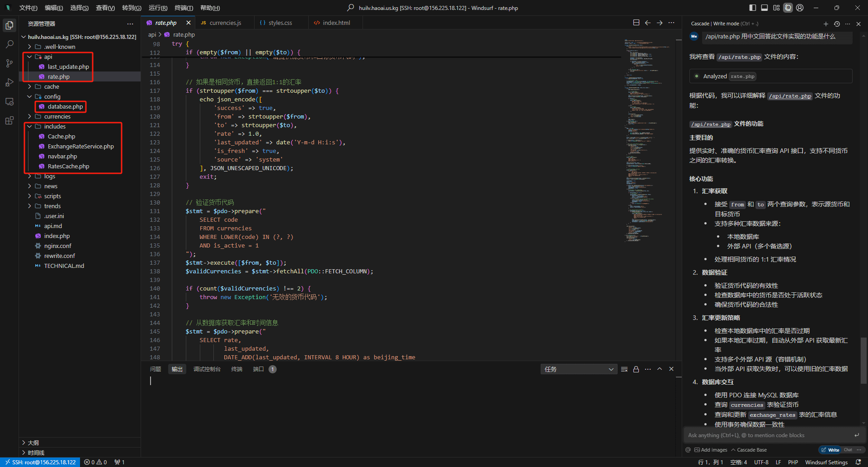Open the Source Control view
Viewport: 868px width, 467px height.
pyautogui.click(x=9, y=63)
